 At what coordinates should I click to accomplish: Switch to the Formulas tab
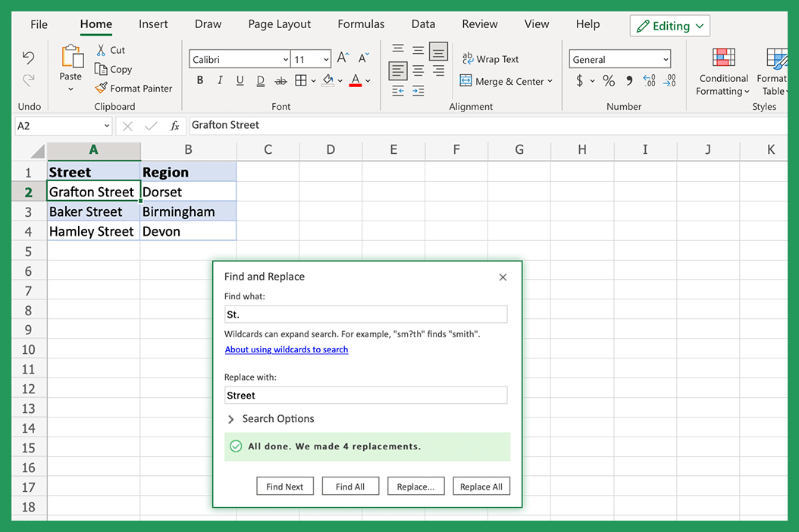pyautogui.click(x=361, y=23)
